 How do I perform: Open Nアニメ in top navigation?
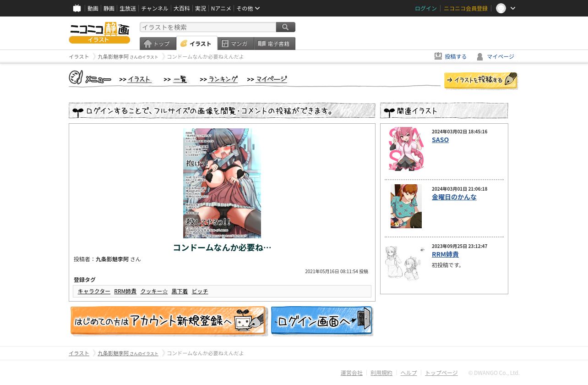click(221, 8)
